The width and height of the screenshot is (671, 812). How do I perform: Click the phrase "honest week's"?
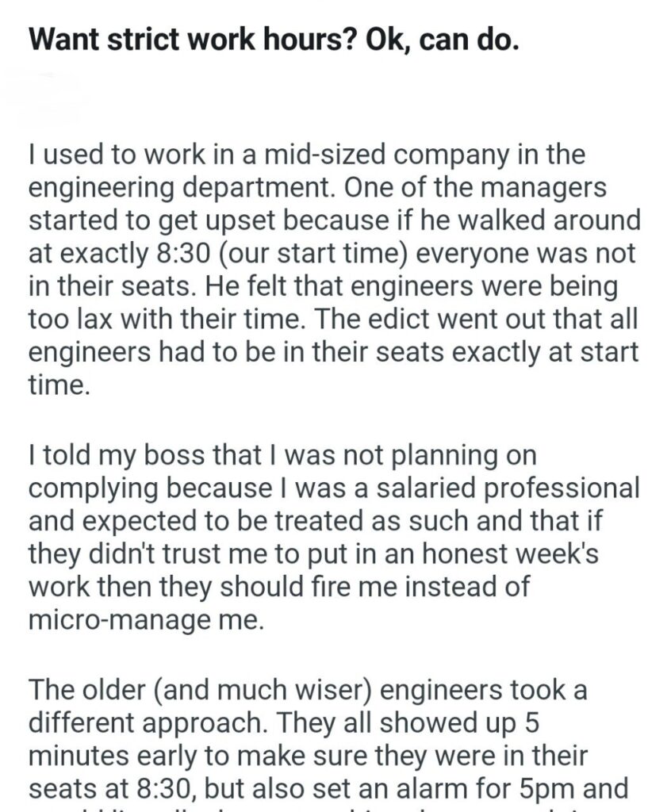[525, 556]
